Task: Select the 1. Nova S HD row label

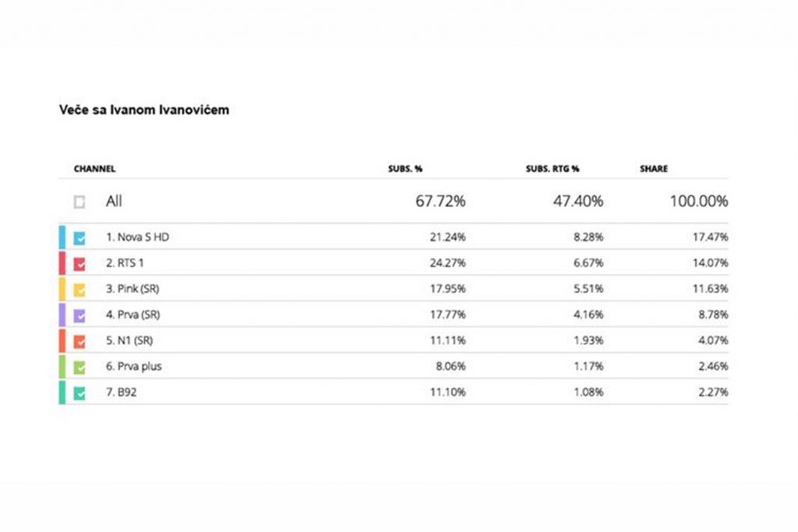Action: coord(137,238)
